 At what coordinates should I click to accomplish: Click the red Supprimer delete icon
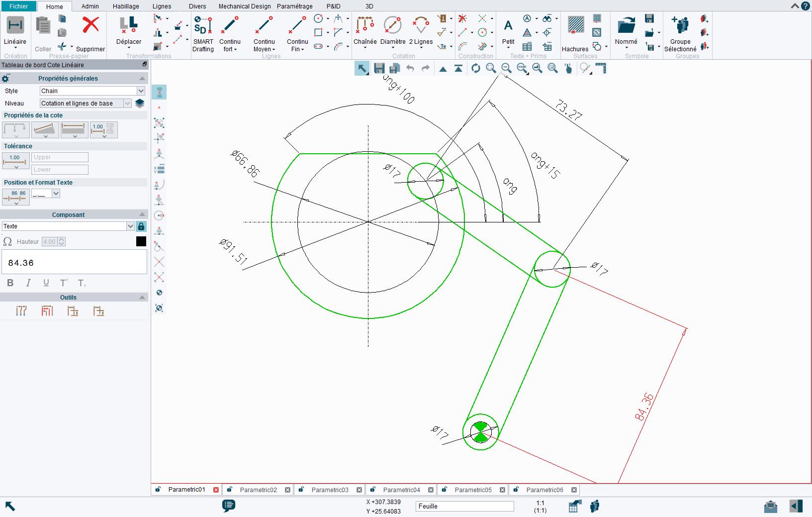(x=90, y=25)
